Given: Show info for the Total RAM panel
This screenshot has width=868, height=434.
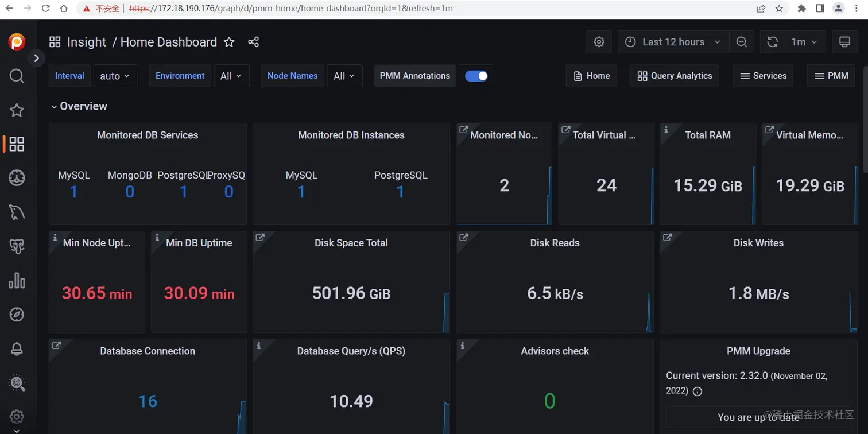Looking at the screenshot, I should coord(666,130).
